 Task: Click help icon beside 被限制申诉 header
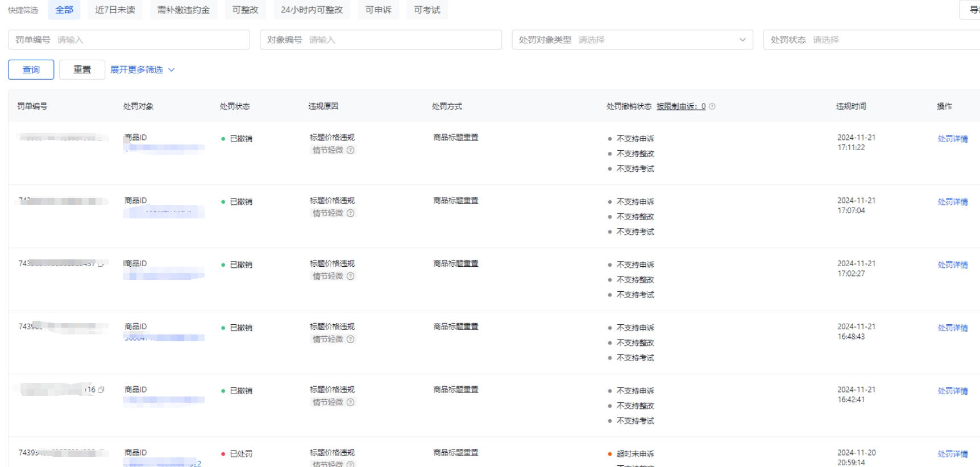coord(712,106)
